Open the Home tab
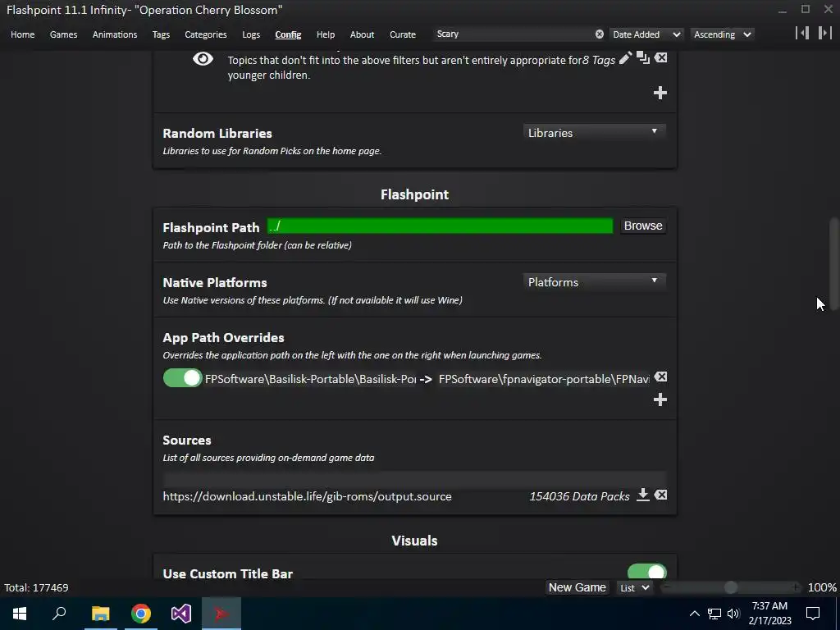 tap(22, 34)
